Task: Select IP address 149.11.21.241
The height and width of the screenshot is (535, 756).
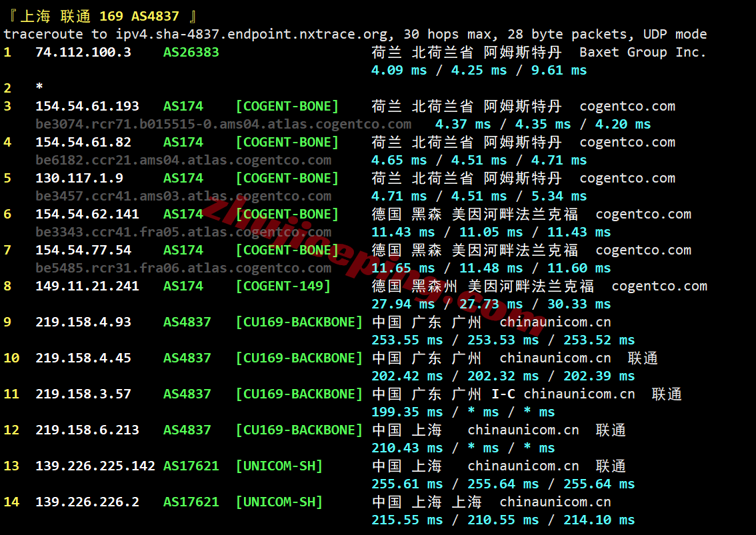Action: coord(87,286)
